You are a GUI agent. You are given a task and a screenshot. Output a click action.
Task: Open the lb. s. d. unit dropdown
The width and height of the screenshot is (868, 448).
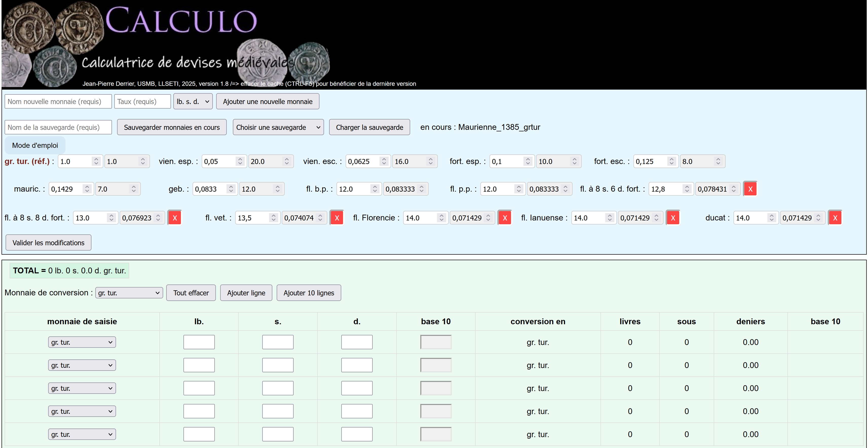point(193,101)
